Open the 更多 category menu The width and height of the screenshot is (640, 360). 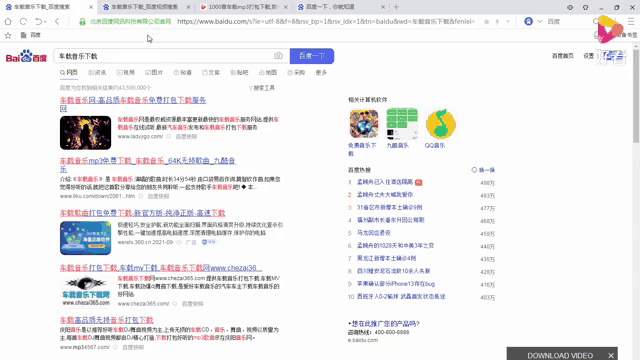pos(321,73)
